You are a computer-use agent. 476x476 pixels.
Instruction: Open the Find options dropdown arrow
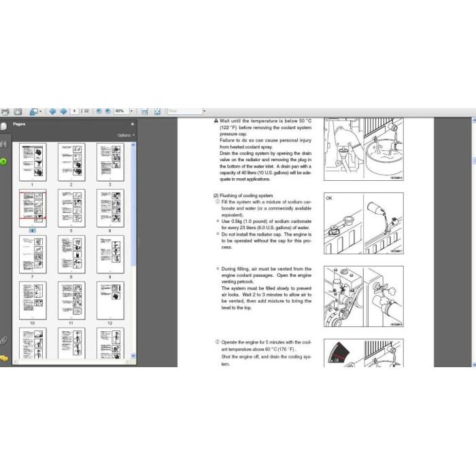[204, 111]
